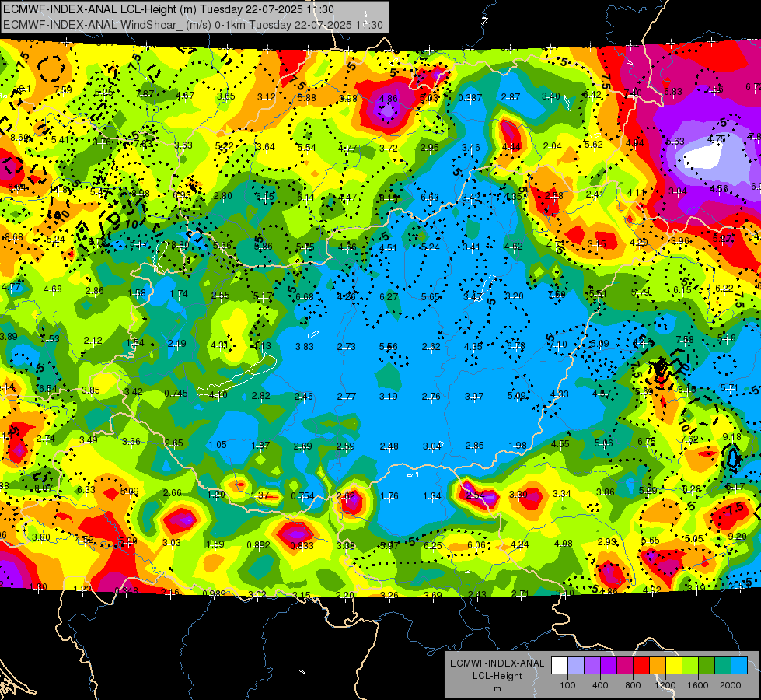Click the wind shear value 7.59
The height and width of the screenshot is (700, 761).
tap(63, 90)
